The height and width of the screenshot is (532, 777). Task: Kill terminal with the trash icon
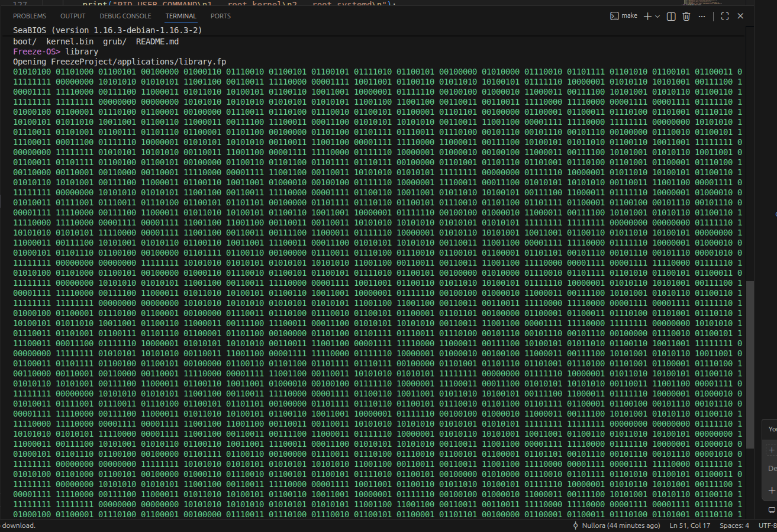(x=686, y=17)
